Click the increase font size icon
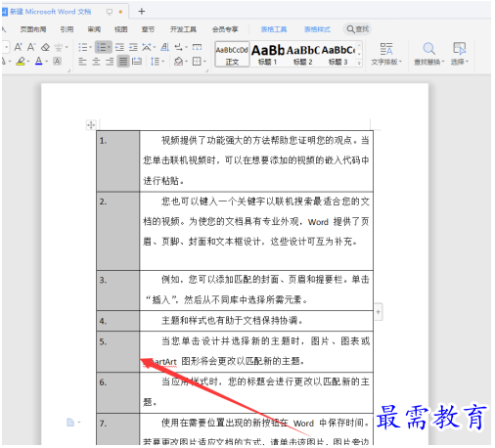 (18, 47)
